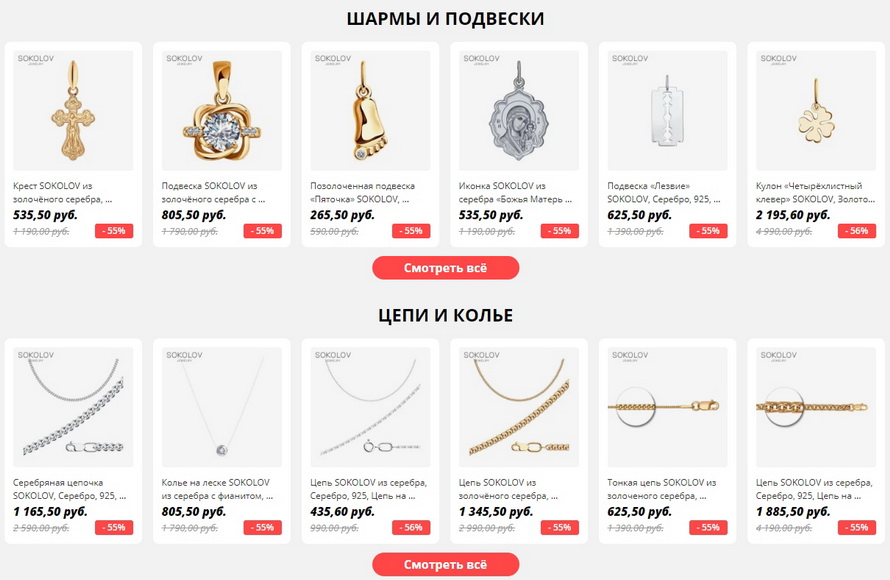Screen dimensions: 890x580
Task: Open «Подвеска Лезвие SOKOLOV» product title
Action: click(664, 192)
